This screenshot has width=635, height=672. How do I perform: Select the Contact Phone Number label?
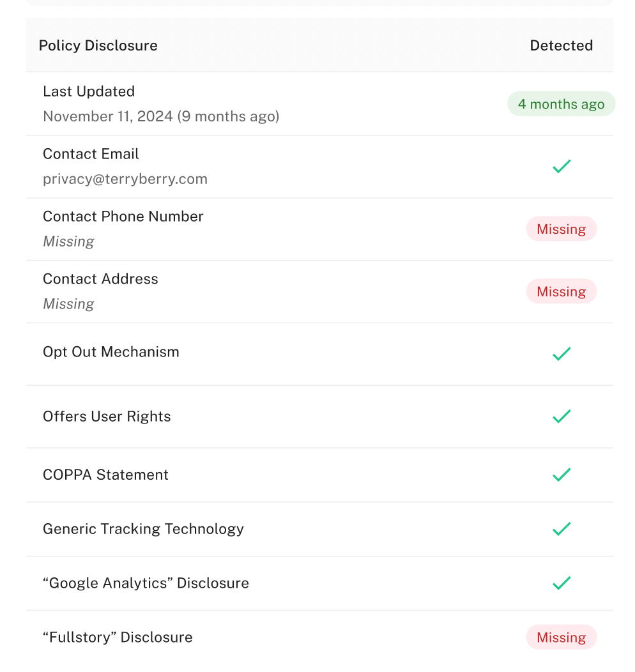(123, 217)
